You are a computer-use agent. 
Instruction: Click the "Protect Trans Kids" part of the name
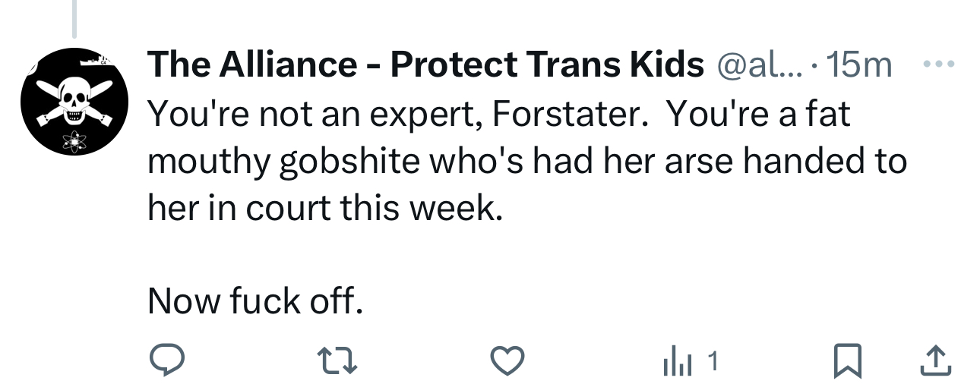click(x=547, y=66)
